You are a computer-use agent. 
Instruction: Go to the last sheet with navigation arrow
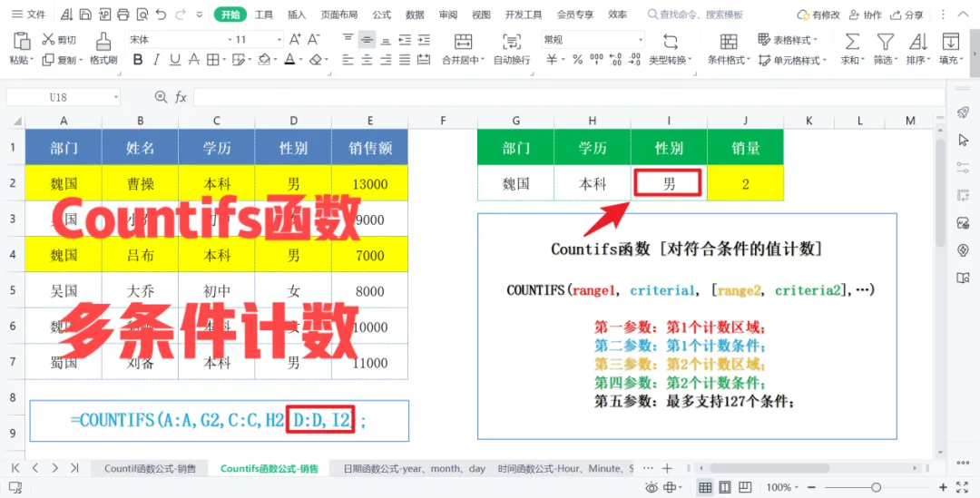74,468
